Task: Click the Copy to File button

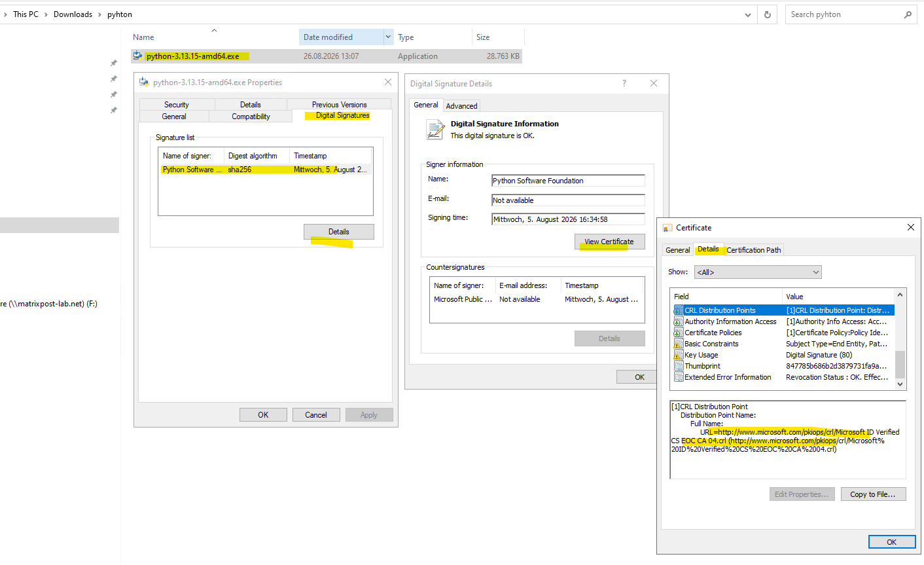Action: tap(873, 494)
